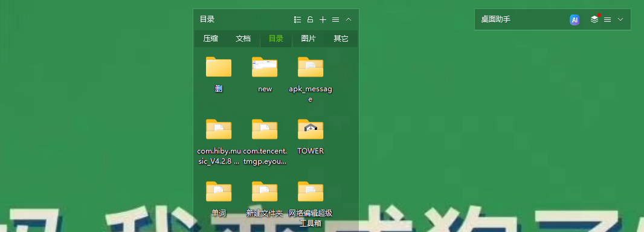Click the 新建文件夹 name label
The width and height of the screenshot is (644, 232).
(265, 213)
